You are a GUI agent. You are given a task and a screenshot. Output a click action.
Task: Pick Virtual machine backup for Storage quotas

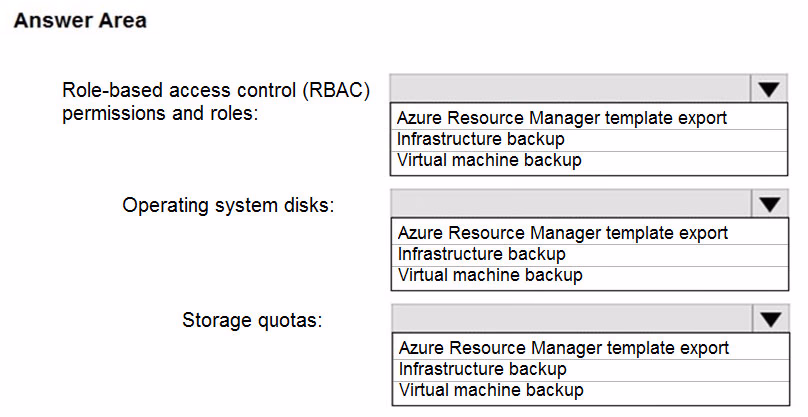(x=591, y=391)
